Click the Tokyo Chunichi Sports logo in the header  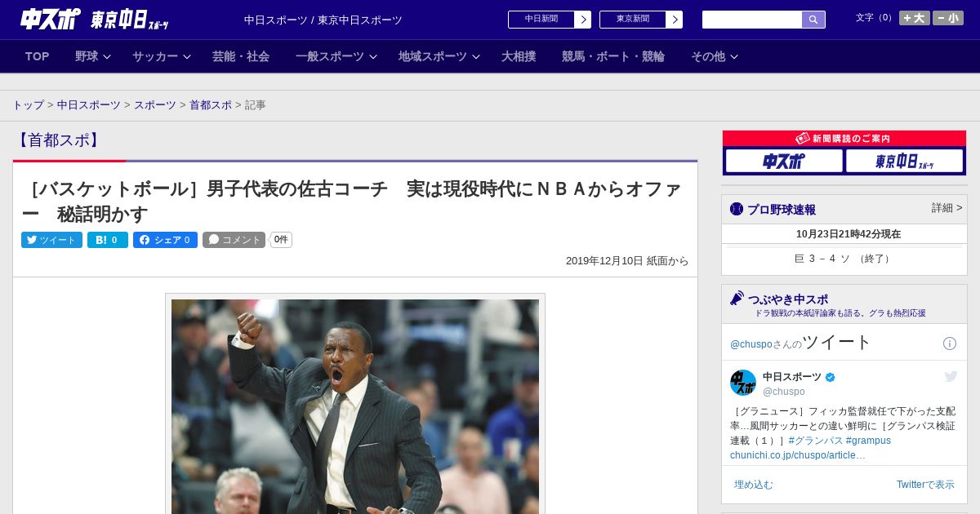click(x=130, y=20)
